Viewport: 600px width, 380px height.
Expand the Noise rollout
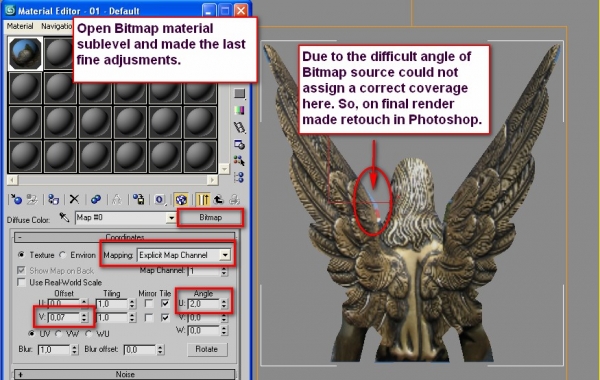[125, 374]
